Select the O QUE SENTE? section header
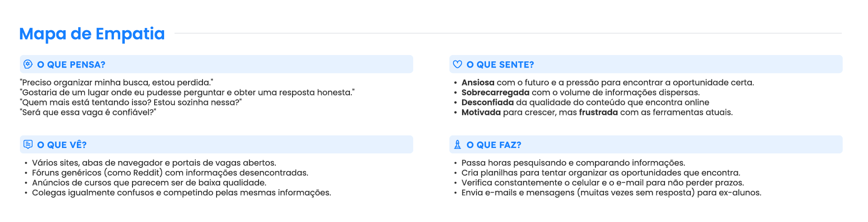 click(500, 65)
